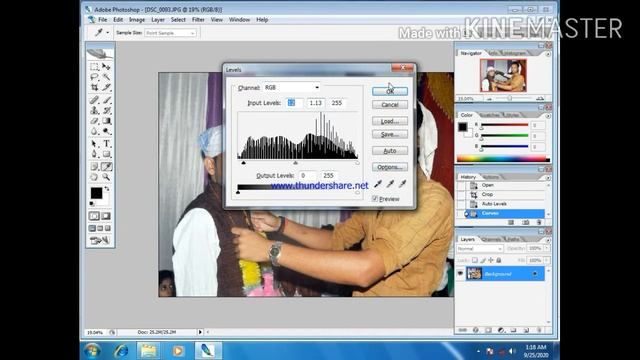This screenshot has width=640, height=360.
Task: Toggle Background layer visibility eye
Action: pos(460,274)
